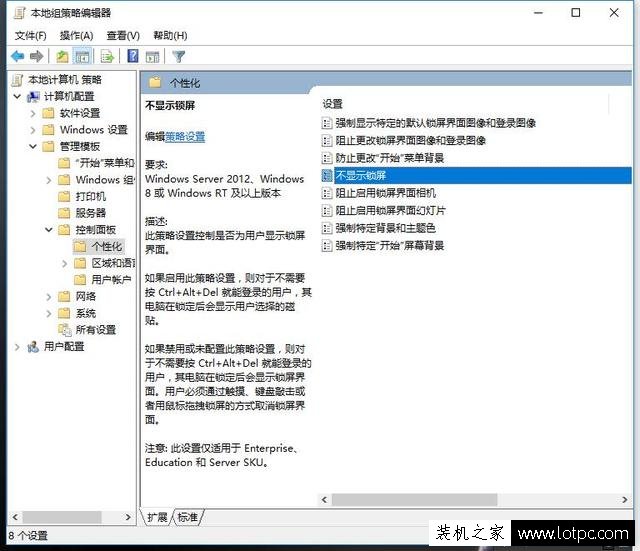The height and width of the screenshot is (551, 640).
Task: Click policy icon beside 强制显示特定的默认锁屏界面图像和登录图像
Action: (327, 123)
